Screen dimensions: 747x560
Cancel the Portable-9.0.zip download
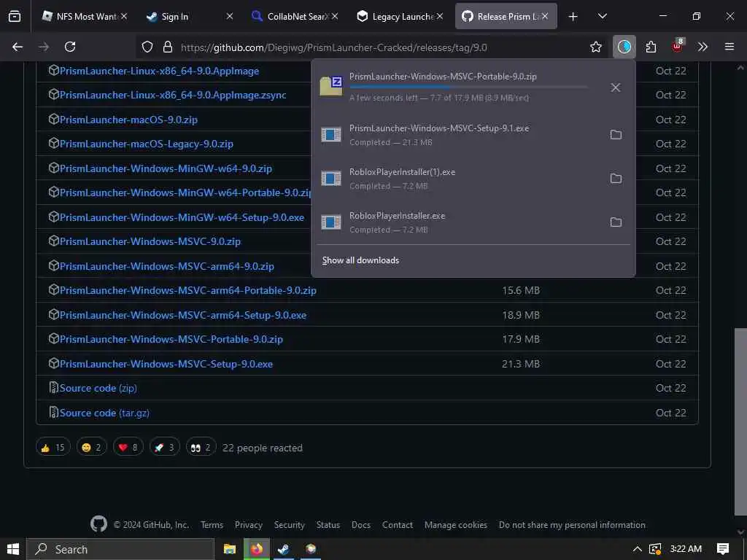(616, 87)
